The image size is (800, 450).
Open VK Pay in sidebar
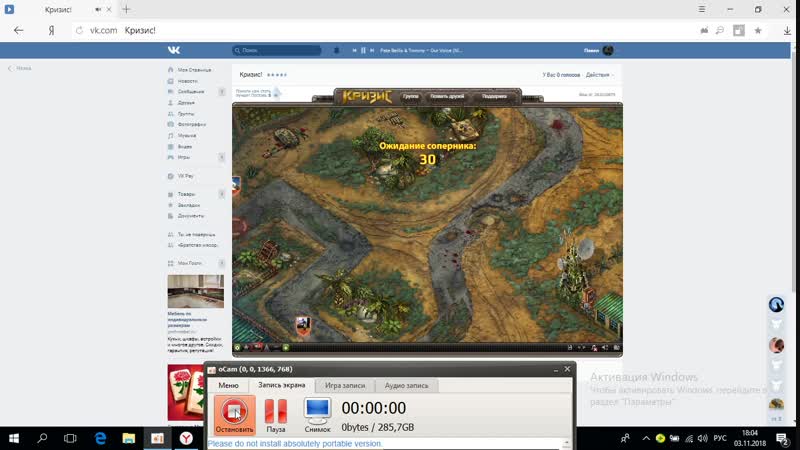click(x=182, y=176)
